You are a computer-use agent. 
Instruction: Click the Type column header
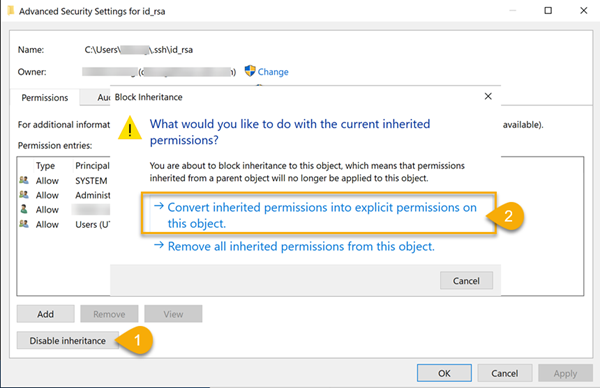45,166
